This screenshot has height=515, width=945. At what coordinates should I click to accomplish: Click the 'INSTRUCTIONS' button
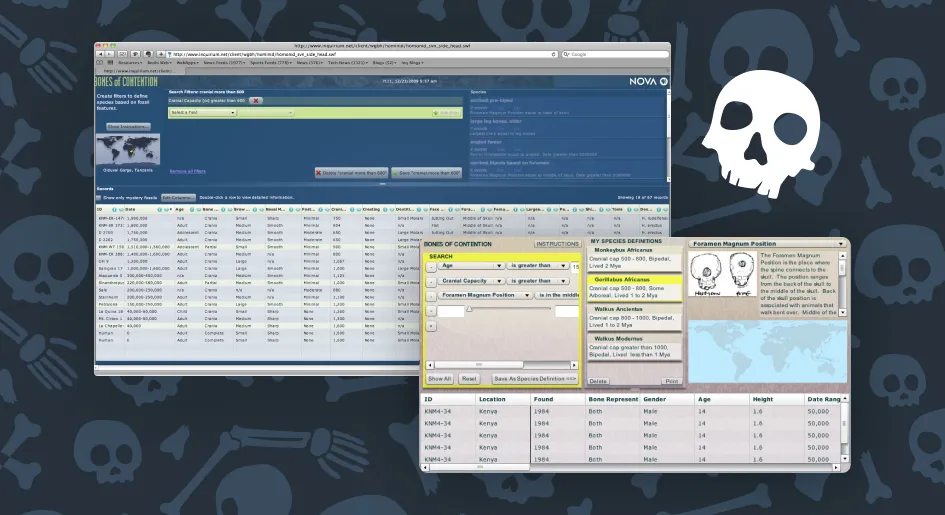(557, 245)
